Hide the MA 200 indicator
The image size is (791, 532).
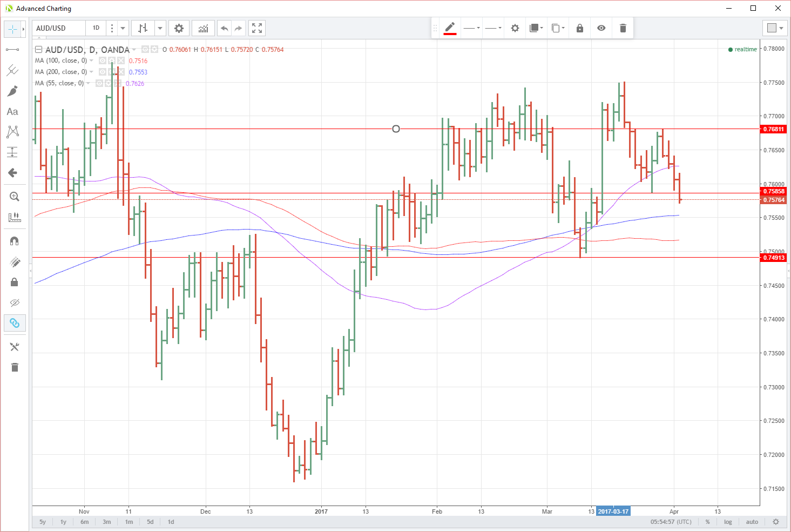[x=103, y=72]
